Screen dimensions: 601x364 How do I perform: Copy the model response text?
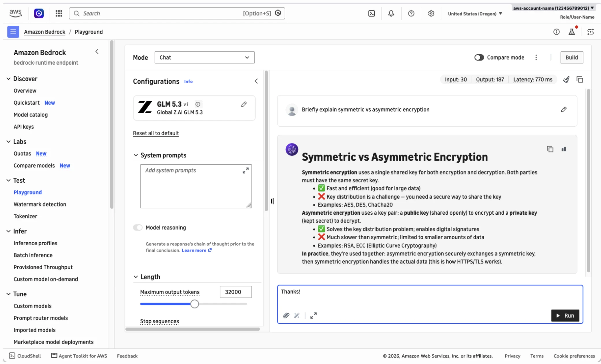[550, 149]
